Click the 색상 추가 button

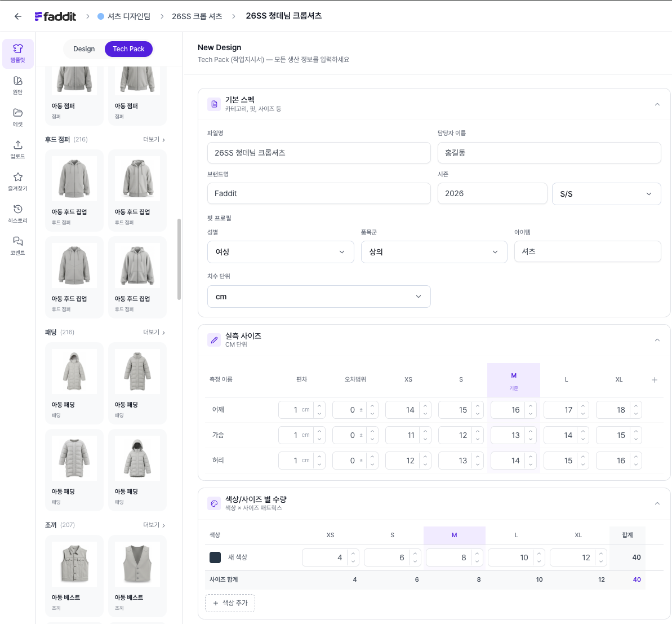pyautogui.click(x=230, y=603)
